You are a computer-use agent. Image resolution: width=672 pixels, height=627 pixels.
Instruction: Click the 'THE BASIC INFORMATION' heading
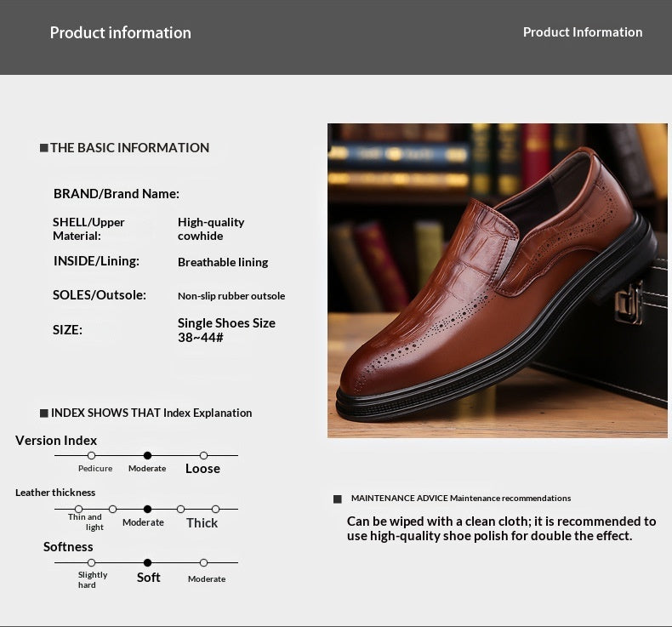(129, 148)
